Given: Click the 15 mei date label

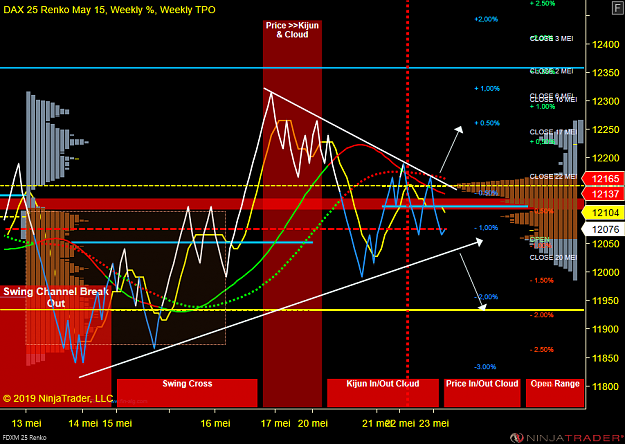Looking at the screenshot, I should (117, 423).
